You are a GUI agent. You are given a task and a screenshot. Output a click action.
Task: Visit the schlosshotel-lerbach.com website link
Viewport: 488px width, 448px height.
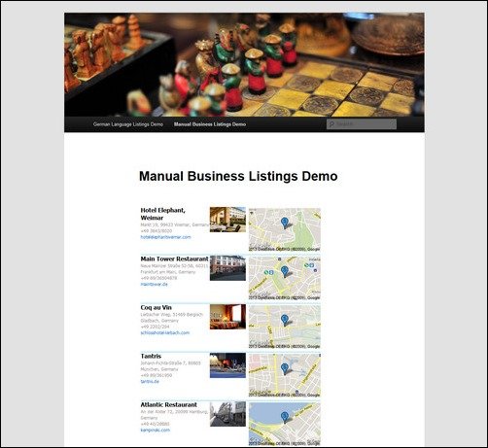[164, 332]
